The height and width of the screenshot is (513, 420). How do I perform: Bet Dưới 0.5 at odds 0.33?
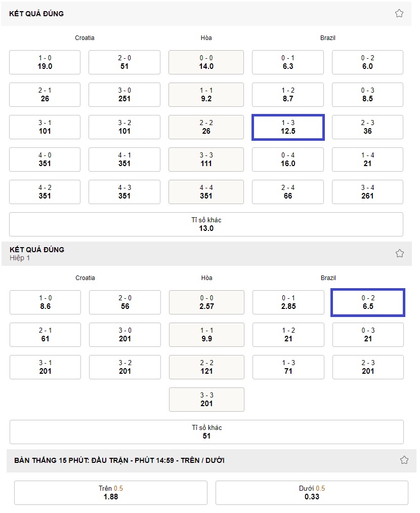click(x=312, y=493)
